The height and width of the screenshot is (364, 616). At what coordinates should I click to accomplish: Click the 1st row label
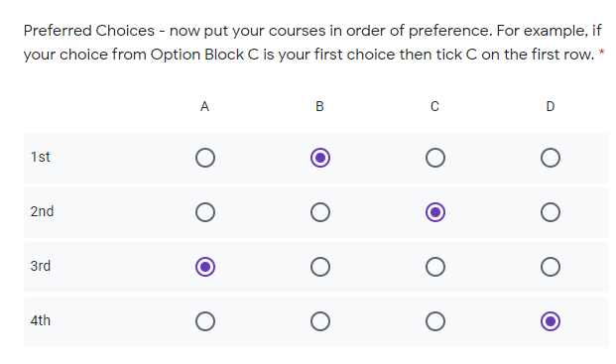coord(40,157)
